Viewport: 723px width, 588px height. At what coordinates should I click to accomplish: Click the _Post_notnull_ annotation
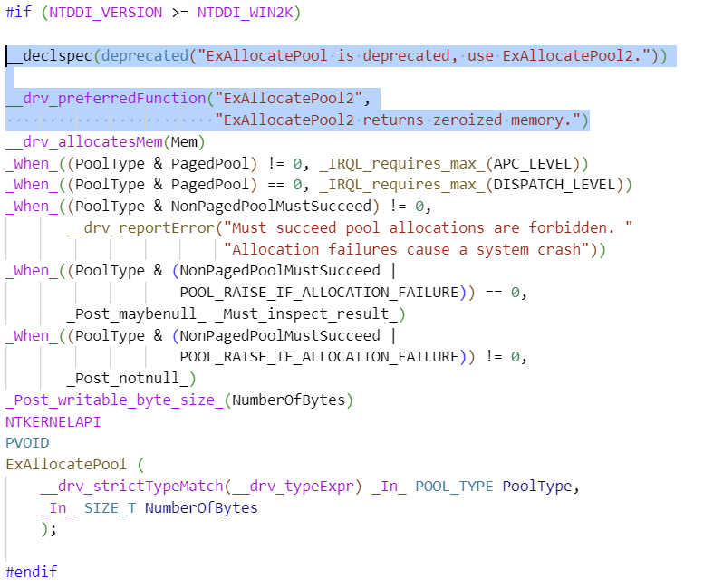[x=127, y=378]
